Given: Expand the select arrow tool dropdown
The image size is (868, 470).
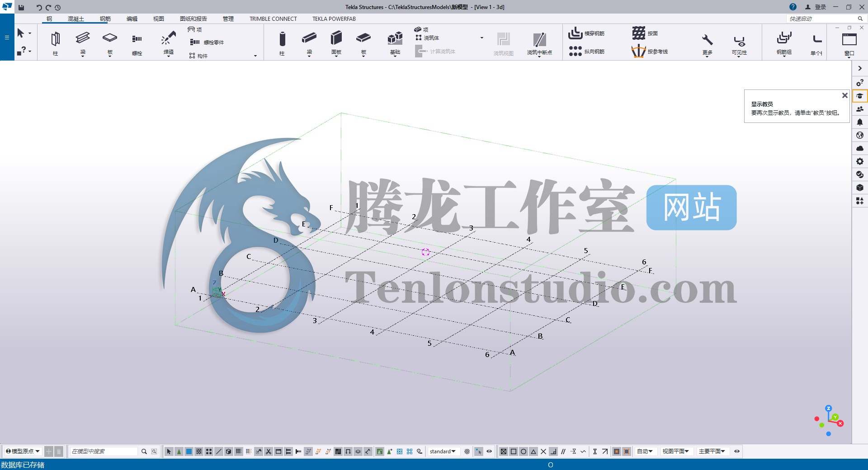Looking at the screenshot, I should click(x=30, y=33).
